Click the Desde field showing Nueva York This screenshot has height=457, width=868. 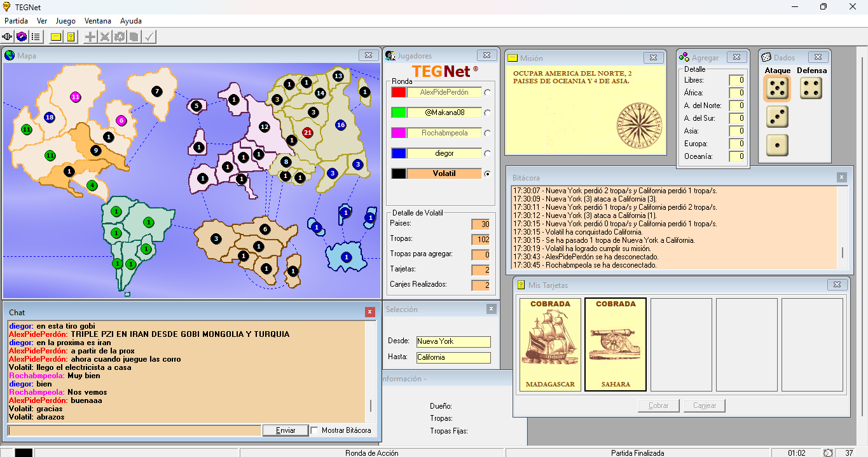point(453,342)
